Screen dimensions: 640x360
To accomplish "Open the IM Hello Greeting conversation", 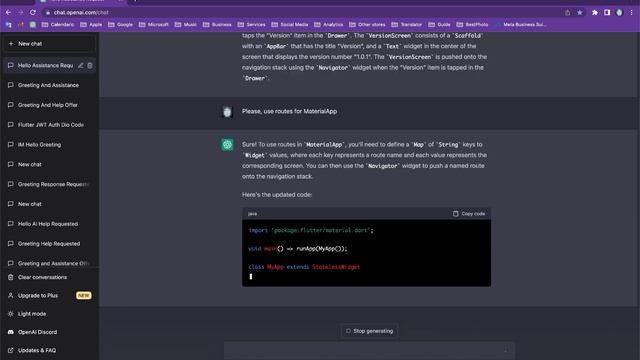I will (49, 144).
